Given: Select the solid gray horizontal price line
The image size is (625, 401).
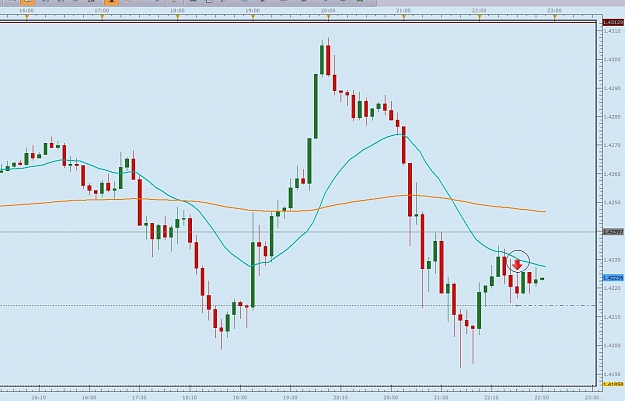Looking at the screenshot, I should click(299, 232).
